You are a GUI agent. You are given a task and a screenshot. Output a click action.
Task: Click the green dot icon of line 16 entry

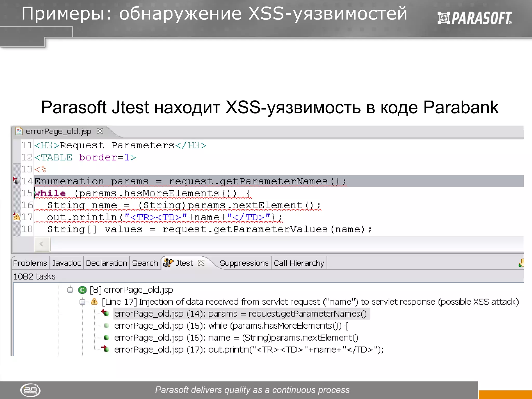(x=106, y=338)
